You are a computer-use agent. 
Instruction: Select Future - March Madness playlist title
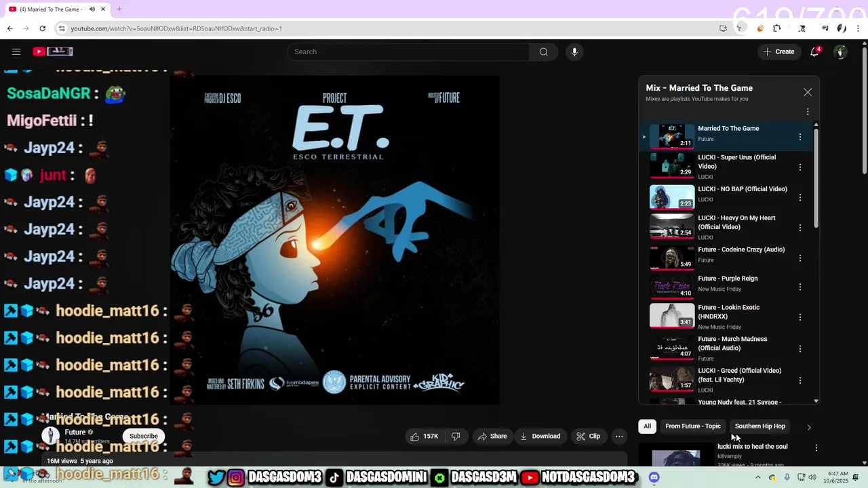(x=732, y=344)
